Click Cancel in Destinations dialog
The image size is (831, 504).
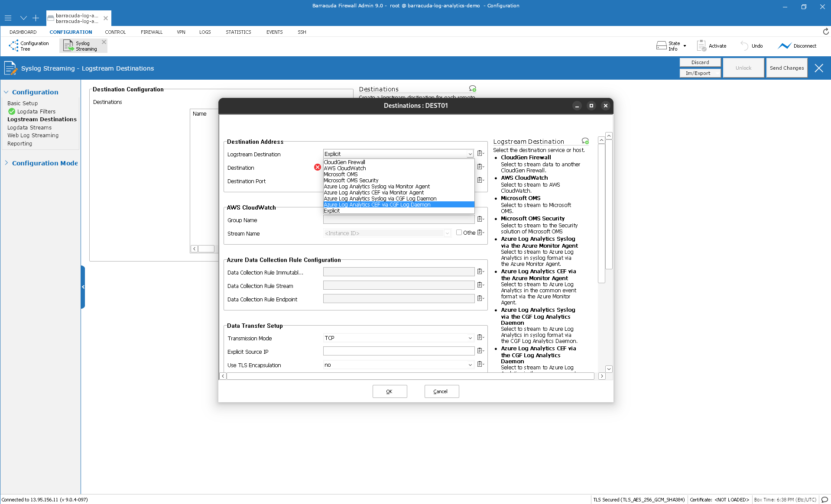point(441,391)
